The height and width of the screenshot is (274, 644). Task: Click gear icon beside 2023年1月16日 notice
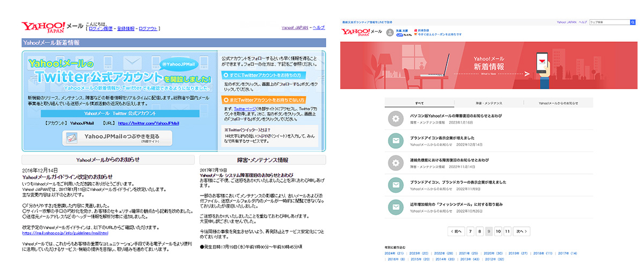(396, 119)
